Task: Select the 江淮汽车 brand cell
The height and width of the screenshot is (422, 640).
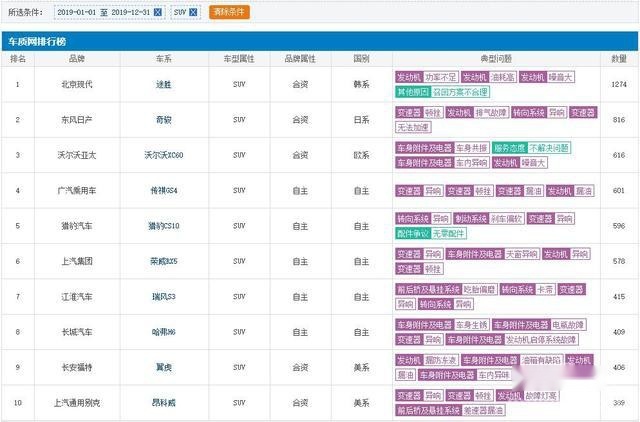Action: [77, 297]
